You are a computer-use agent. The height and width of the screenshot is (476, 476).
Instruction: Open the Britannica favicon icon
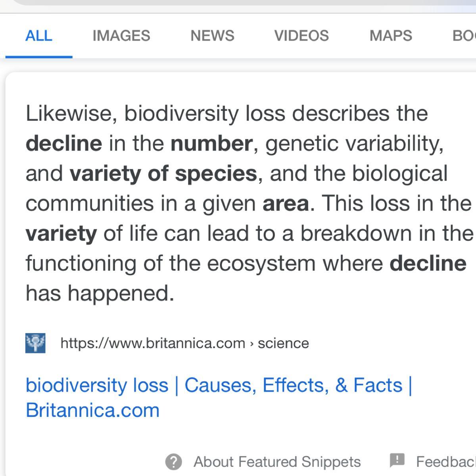35,343
